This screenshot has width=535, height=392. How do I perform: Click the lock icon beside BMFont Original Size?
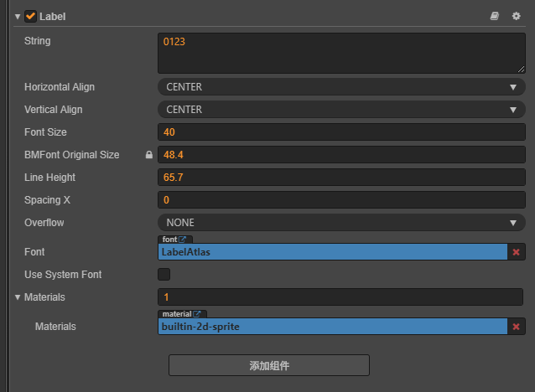point(149,155)
